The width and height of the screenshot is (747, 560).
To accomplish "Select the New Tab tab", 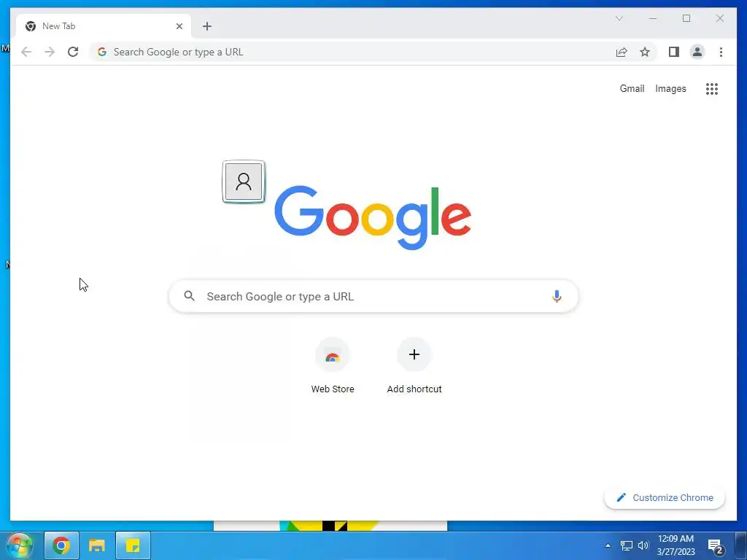I will (x=104, y=26).
